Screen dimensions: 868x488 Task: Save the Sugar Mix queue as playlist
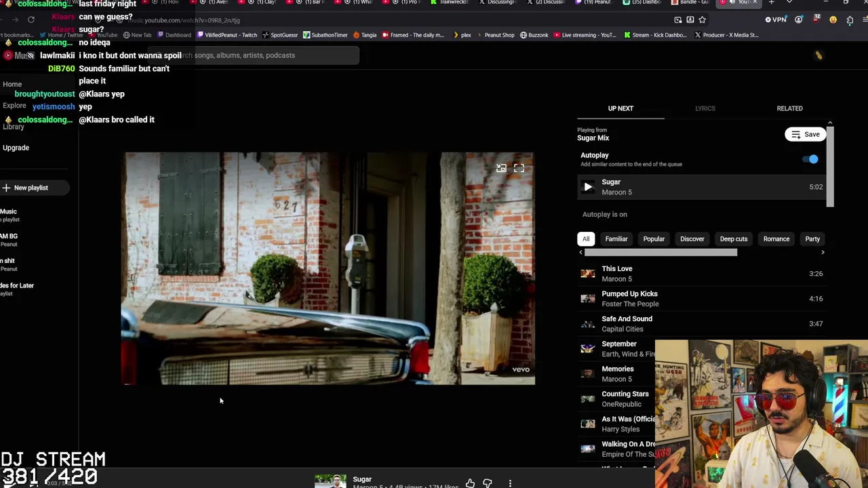806,134
